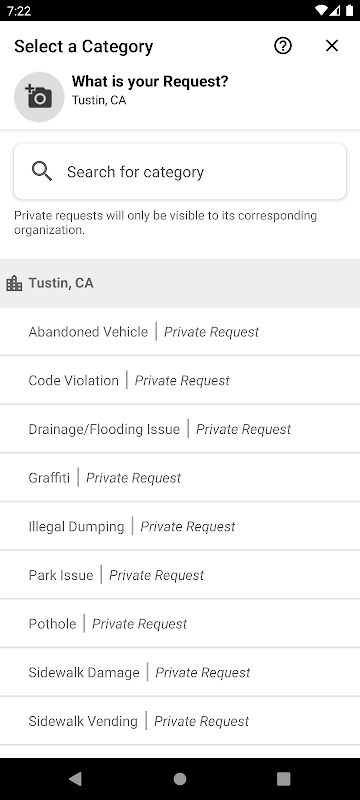360x800 pixels.
Task: Choose Sidewalk Damage from the list
Action: (x=180, y=672)
